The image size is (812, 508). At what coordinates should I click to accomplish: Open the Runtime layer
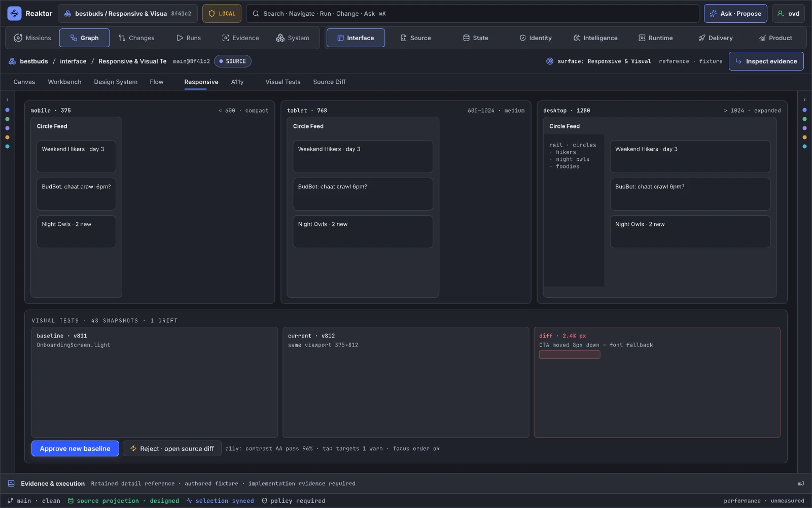[655, 38]
